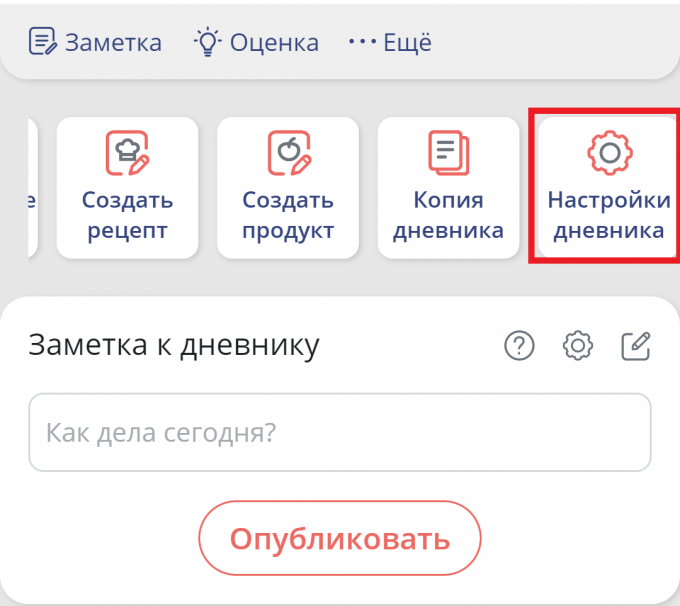680x606 pixels.
Task: Select the Оценка menu item
Action: coord(274,42)
